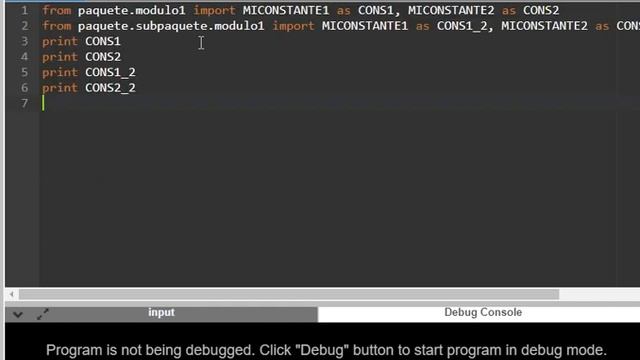640x360 pixels.
Task: Click 'CONS2_2' on the line 6 print statement
Action: (x=110, y=88)
